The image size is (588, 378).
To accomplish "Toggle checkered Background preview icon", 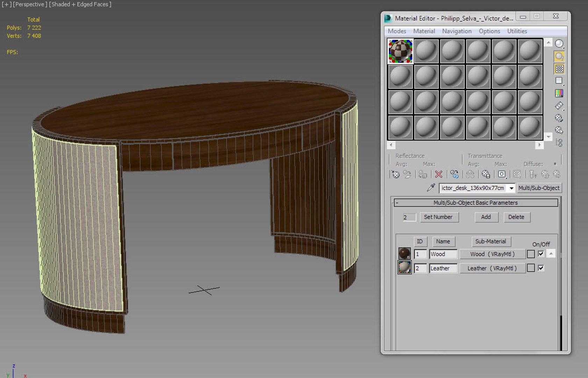I will tap(559, 69).
